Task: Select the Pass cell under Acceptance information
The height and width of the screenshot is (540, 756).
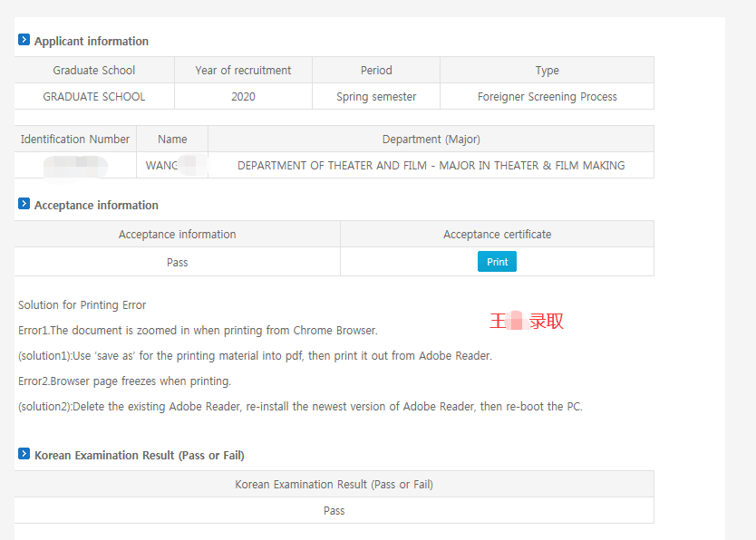Action: coord(178,262)
